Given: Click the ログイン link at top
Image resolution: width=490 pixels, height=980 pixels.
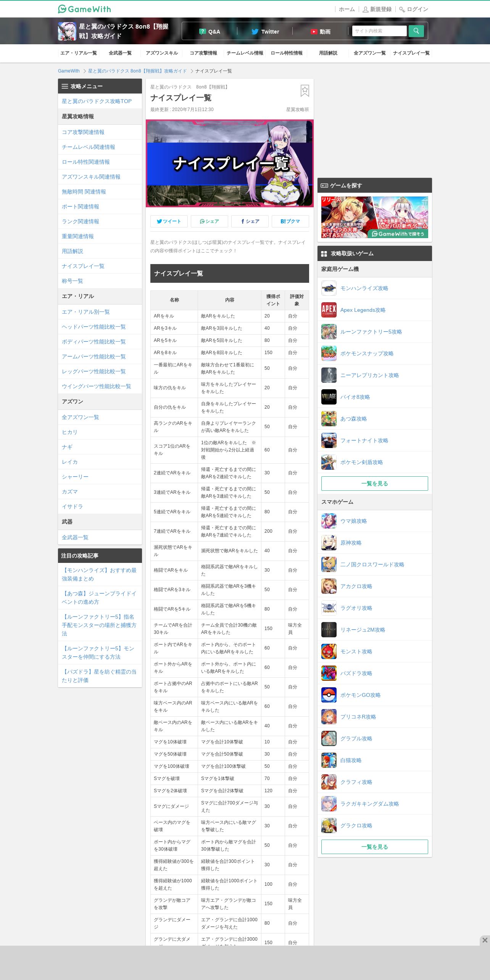Looking at the screenshot, I should point(414,9).
